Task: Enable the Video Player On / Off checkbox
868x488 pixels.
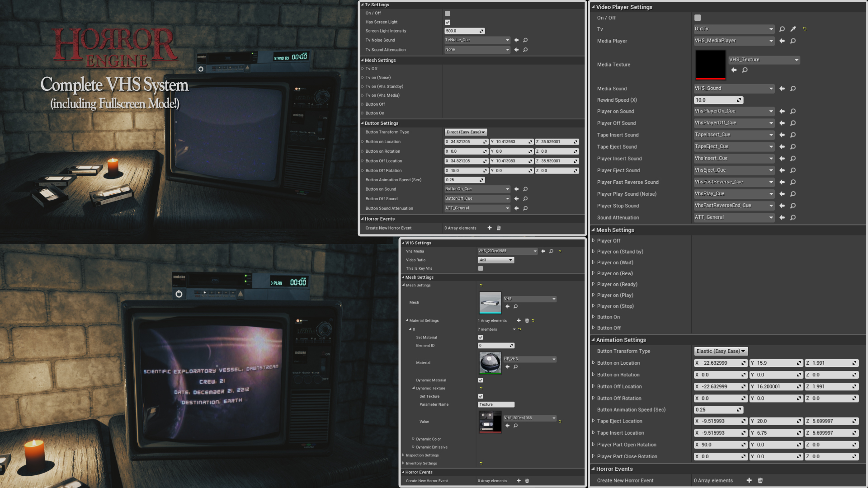Action: coord(698,18)
